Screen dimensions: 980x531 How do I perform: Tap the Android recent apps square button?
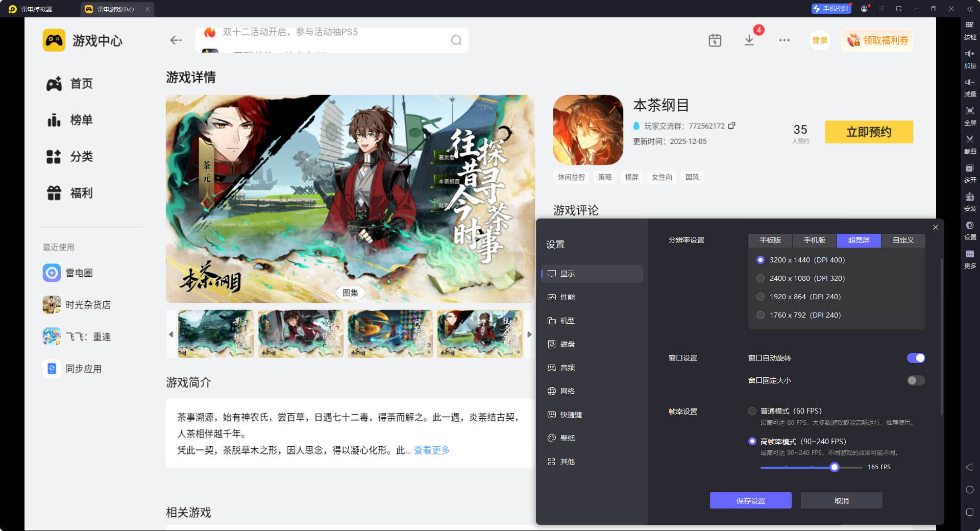point(970,512)
